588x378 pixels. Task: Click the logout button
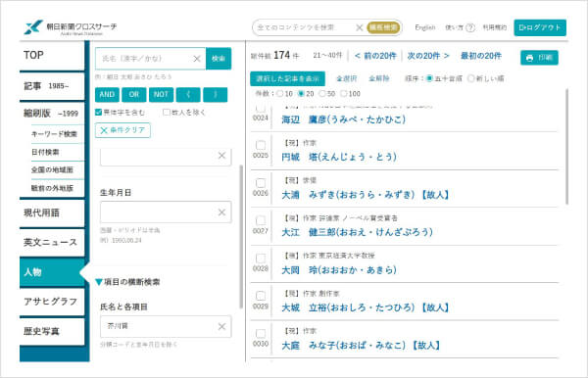coord(540,27)
